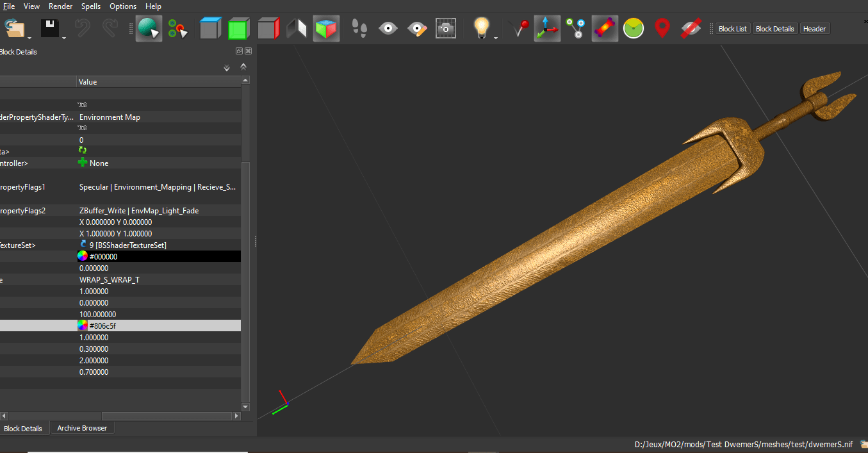
Task: Open color picker for #806c5f value
Action: click(x=83, y=325)
